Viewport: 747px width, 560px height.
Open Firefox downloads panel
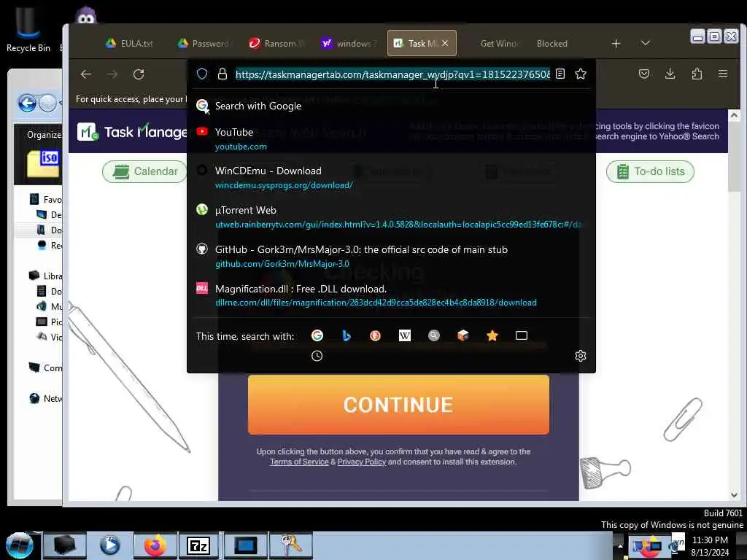pyautogui.click(x=670, y=74)
